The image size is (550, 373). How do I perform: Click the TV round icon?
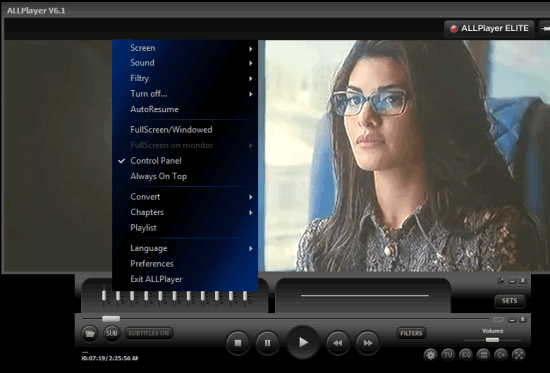click(x=448, y=355)
